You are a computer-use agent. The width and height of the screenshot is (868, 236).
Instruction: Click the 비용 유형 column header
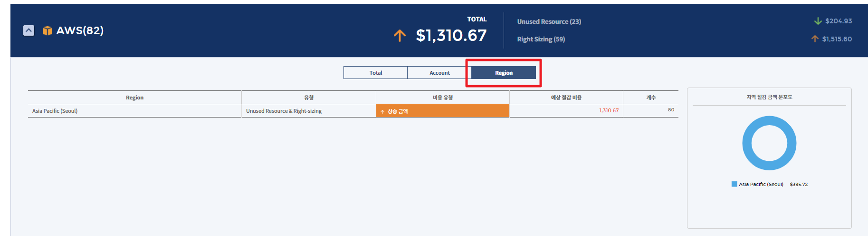(x=442, y=98)
